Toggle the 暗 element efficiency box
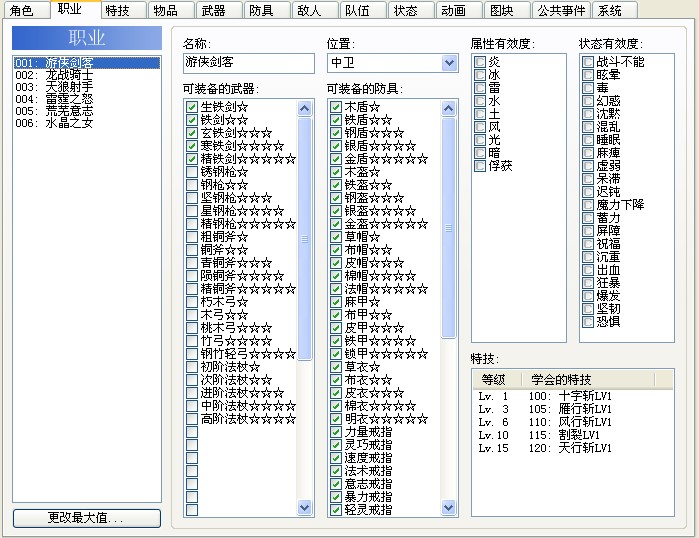This screenshot has width=699, height=538. [x=480, y=153]
